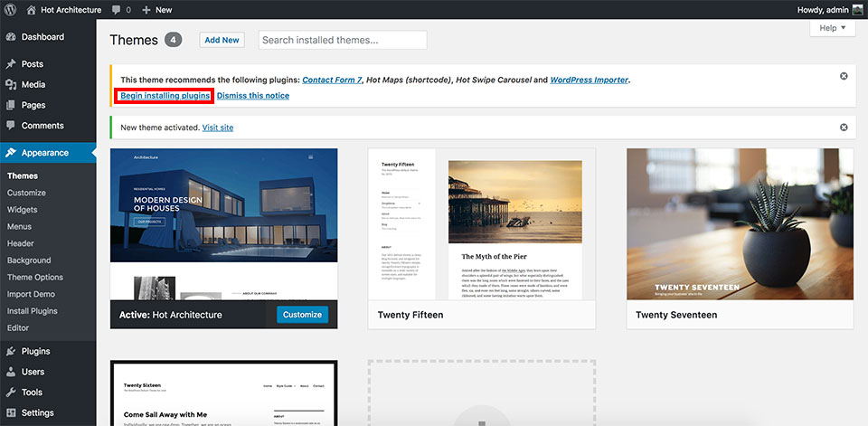Click the themes count badge 4
Image resolution: width=868 pixels, height=426 pixels.
[174, 40]
